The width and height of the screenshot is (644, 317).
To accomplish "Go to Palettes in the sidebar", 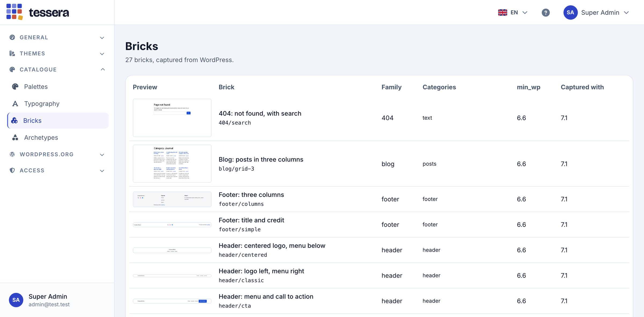I will pos(58,87).
